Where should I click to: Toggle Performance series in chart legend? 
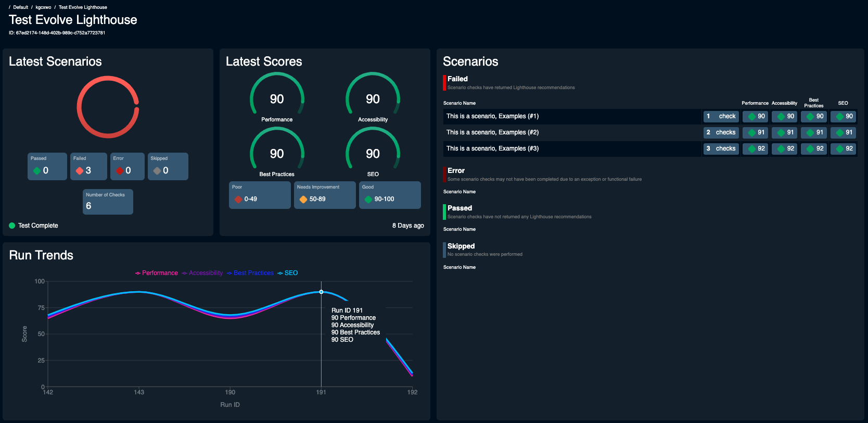click(156, 273)
